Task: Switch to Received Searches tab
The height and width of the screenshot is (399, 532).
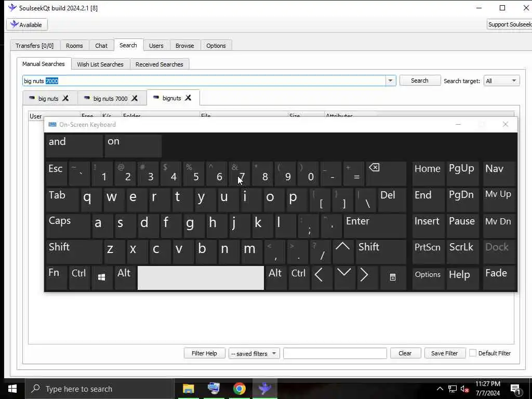Action: (x=159, y=64)
